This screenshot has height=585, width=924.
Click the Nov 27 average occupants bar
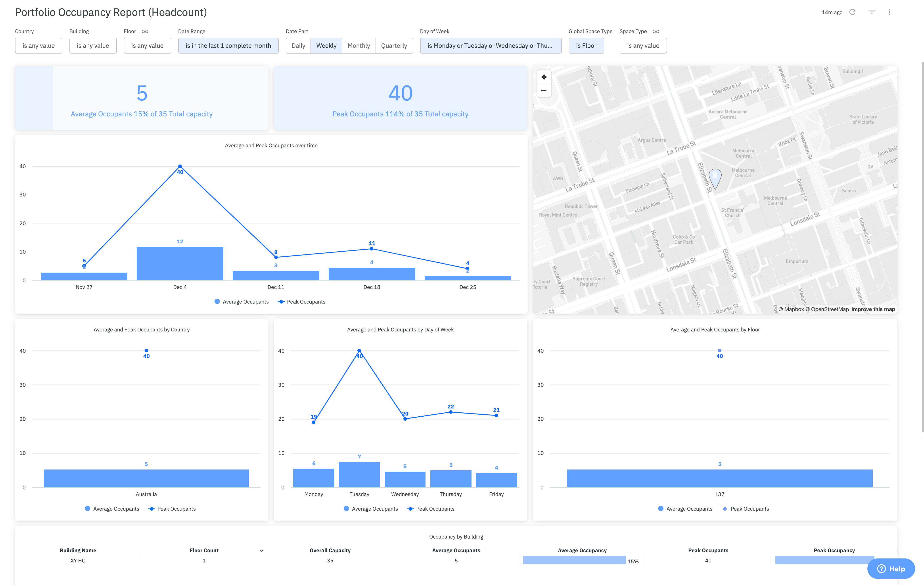pos(84,276)
